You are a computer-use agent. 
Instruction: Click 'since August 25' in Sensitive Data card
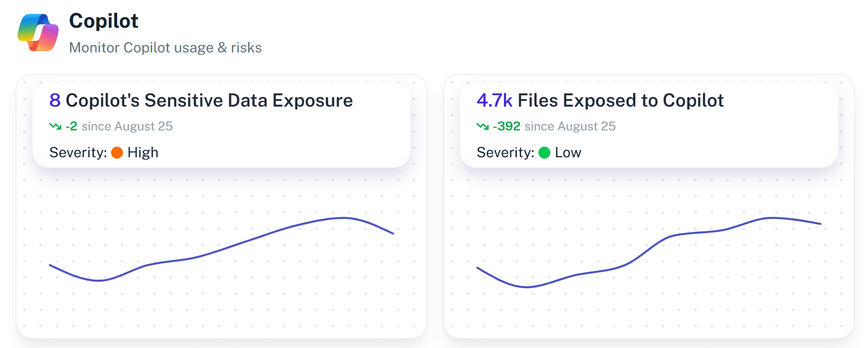tap(127, 126)
